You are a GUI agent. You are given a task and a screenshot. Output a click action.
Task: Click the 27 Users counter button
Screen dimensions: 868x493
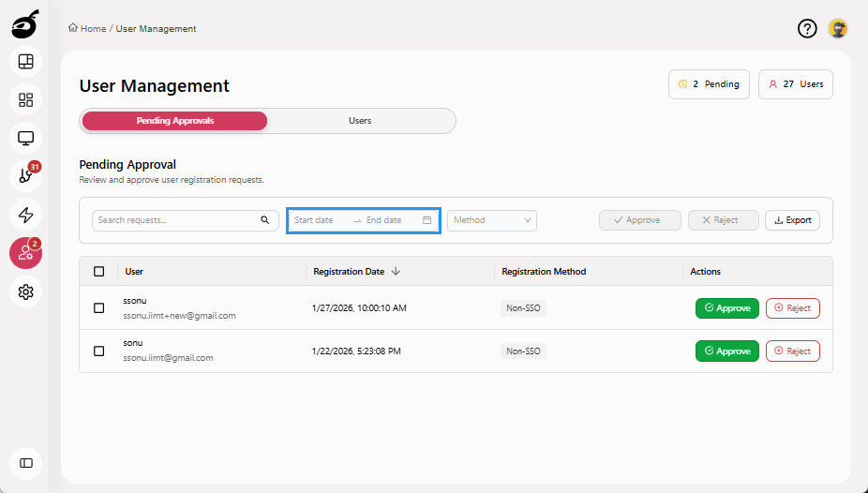tap(796, 84)
